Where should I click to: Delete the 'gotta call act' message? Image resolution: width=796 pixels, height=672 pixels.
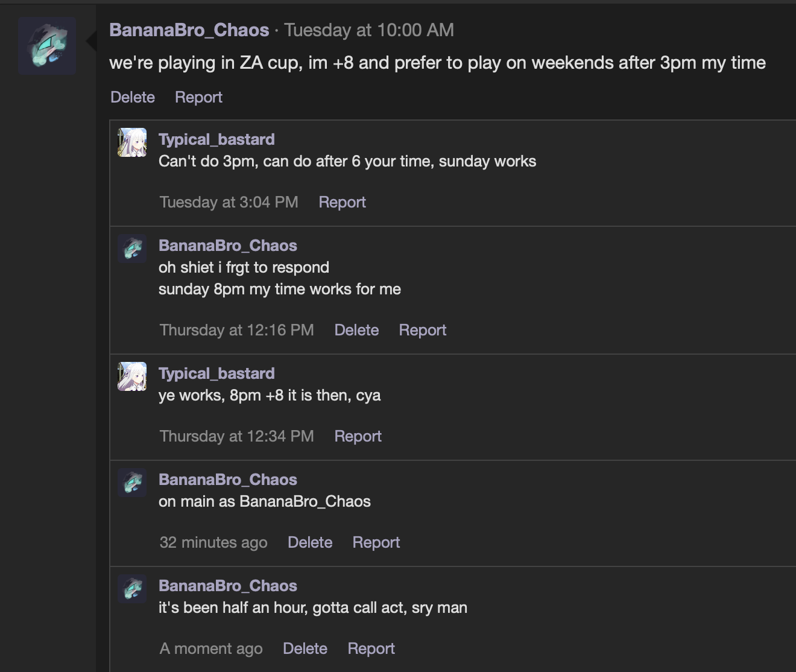(305, 648)
